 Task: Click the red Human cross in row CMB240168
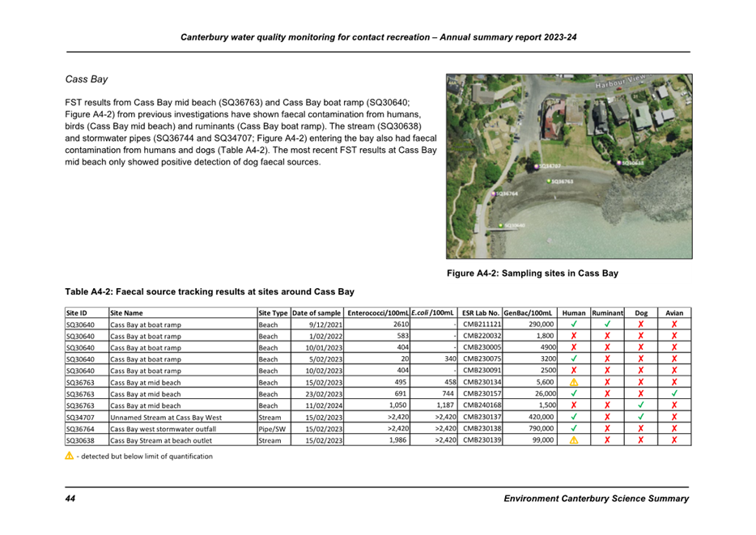point(574,405)
